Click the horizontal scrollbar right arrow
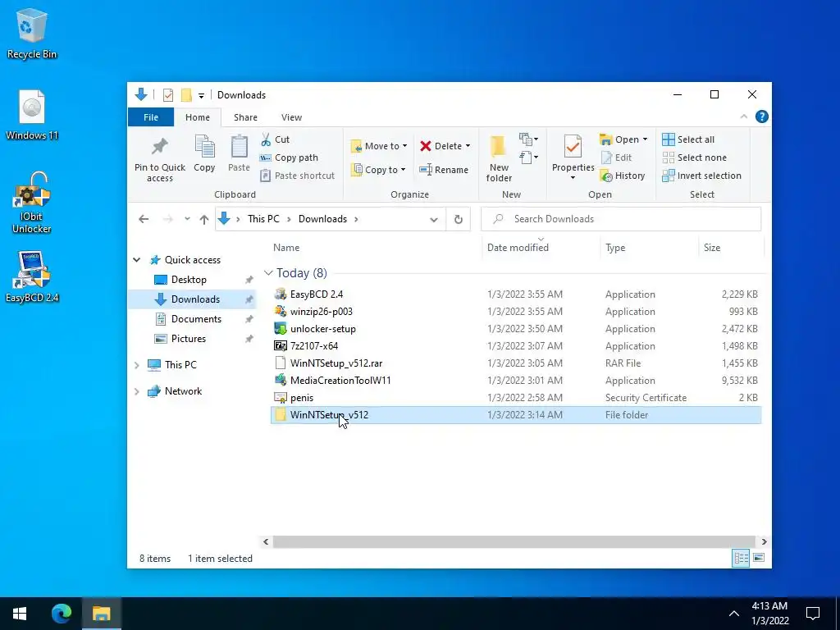Viewport: 840px width, 630px height. pyautogui.click(x=764, y=541)
